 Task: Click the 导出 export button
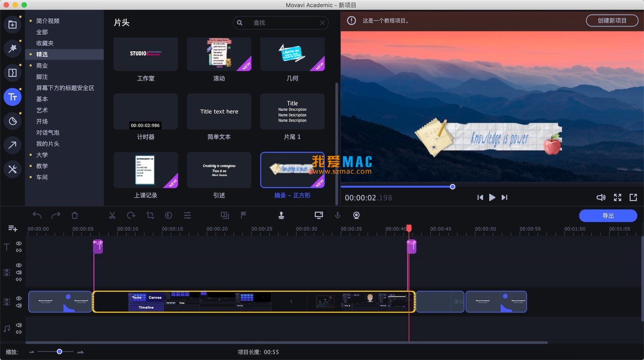tap(608, 216)
